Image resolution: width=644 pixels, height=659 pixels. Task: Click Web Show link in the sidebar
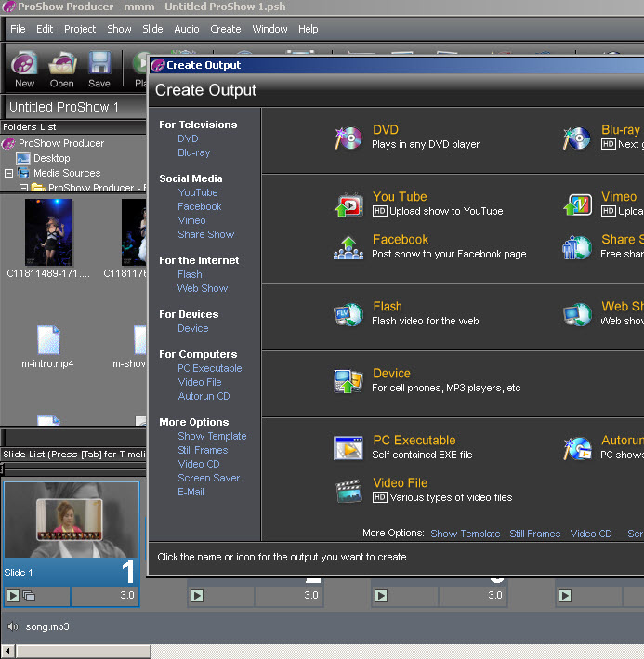(203, 288)
